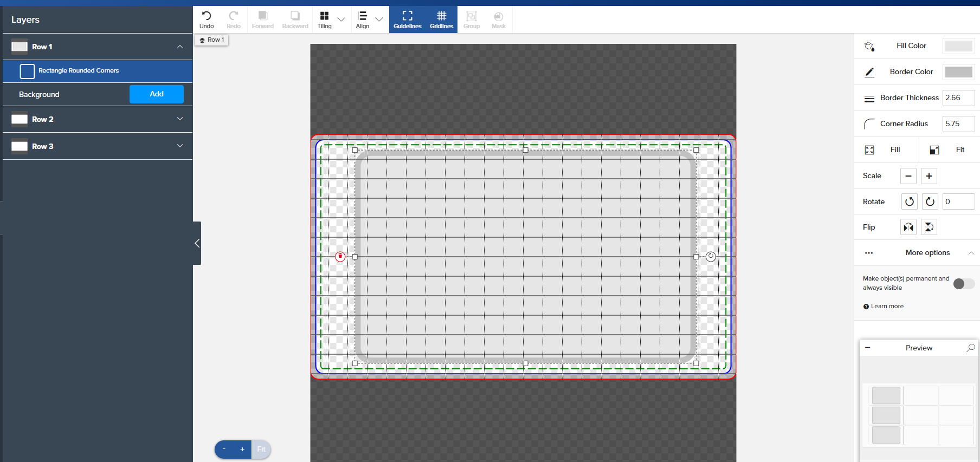The image size is (980, 462).
Task: Toggle the Gridlines button
Action: coord(442,19)
